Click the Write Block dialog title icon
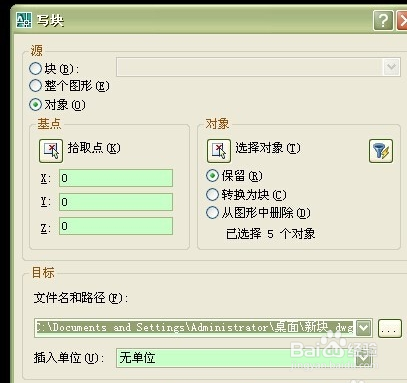The image size is (407, 383). [24, 20]
